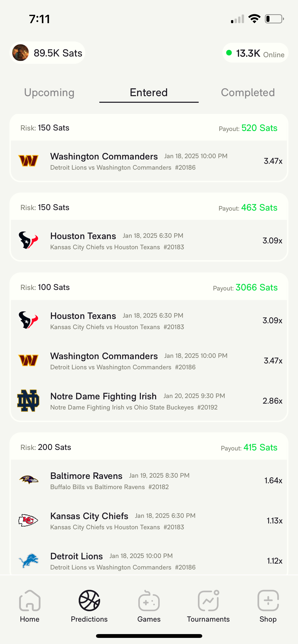This screenshot has height=644, width=298.
Task: Switch to the Completed tab
Action: tap(248, 93)
